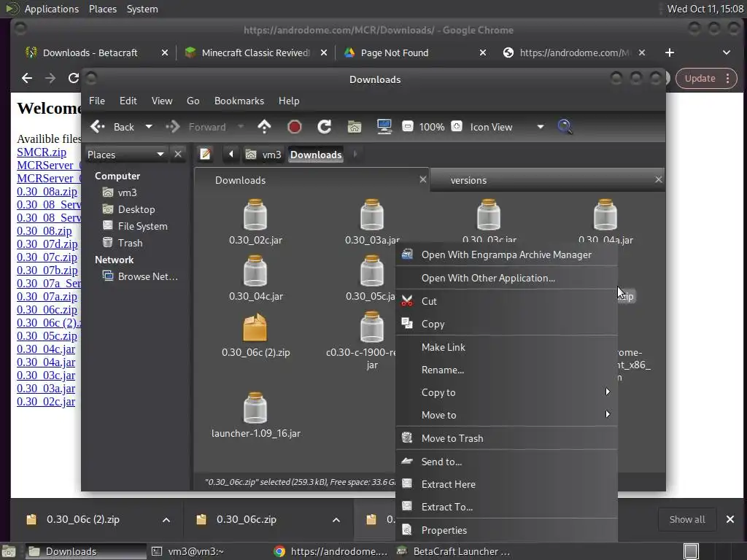This screenshot has width=747, height=560.
Task: Choose Rename... in context menu
Action: (506, 370)
